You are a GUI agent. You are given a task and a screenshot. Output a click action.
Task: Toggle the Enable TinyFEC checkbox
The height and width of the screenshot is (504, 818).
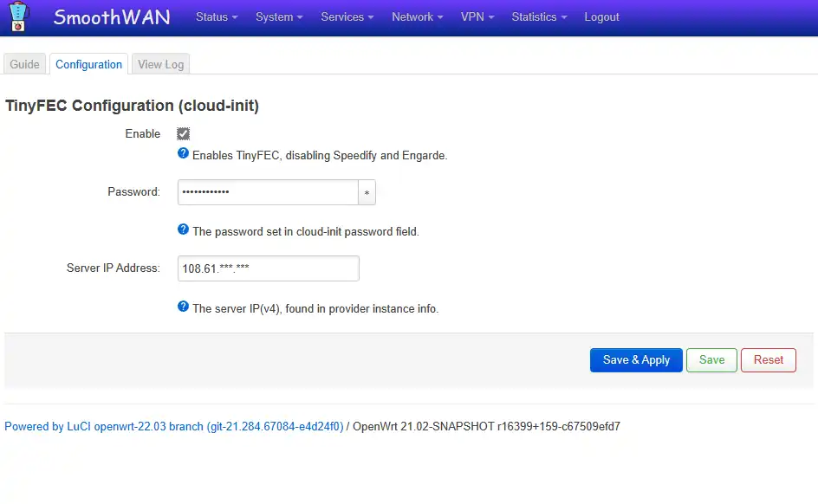coord(183,134)
